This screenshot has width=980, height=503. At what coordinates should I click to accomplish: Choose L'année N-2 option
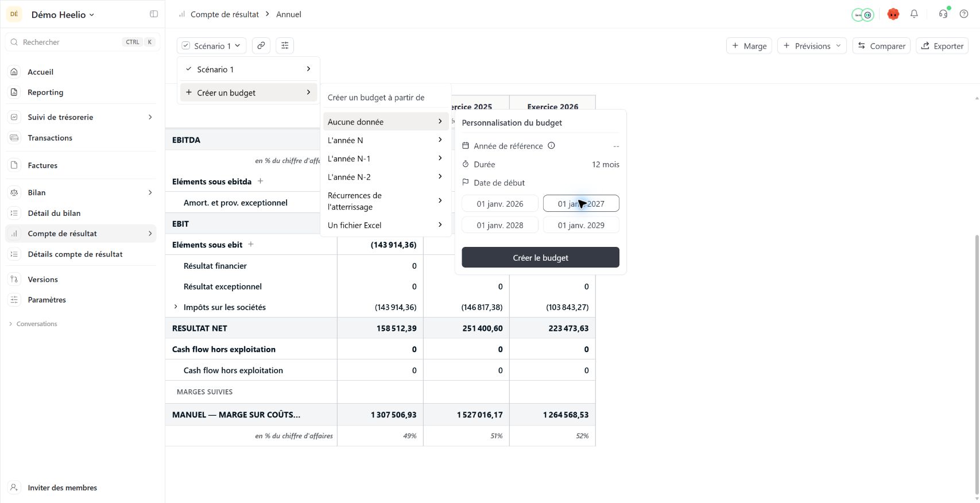386,177
